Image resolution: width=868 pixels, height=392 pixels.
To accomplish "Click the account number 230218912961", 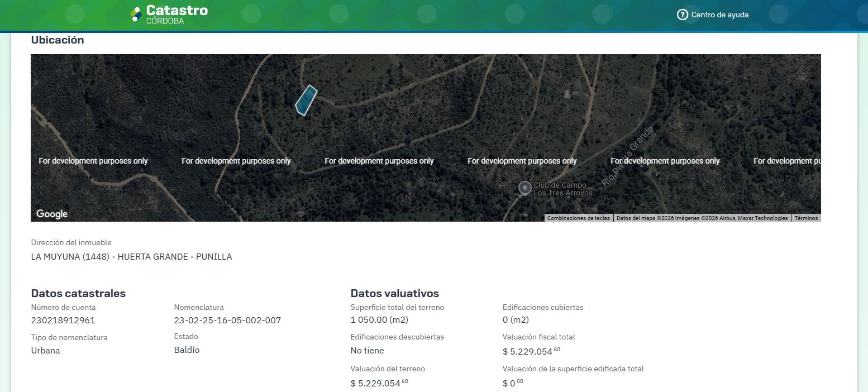I will [x=63, y=321].
